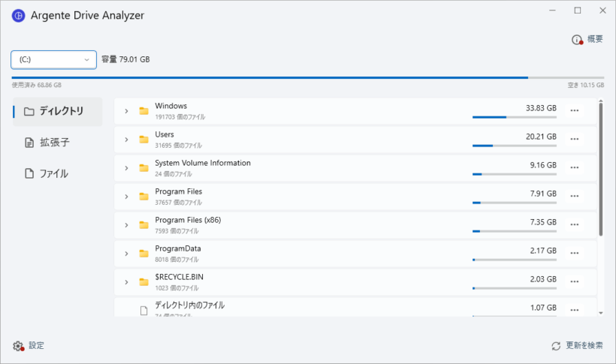Click the file icon for ディレクトリ内のファイル
Image resolution: width=616 pixels, height=364 pixels.
tap(143, 311)
